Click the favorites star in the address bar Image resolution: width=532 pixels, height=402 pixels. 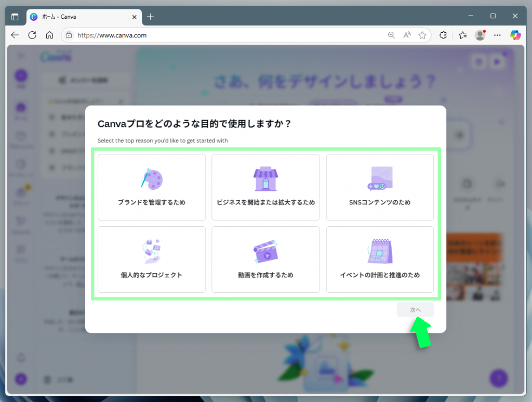[x=422, y=35]
